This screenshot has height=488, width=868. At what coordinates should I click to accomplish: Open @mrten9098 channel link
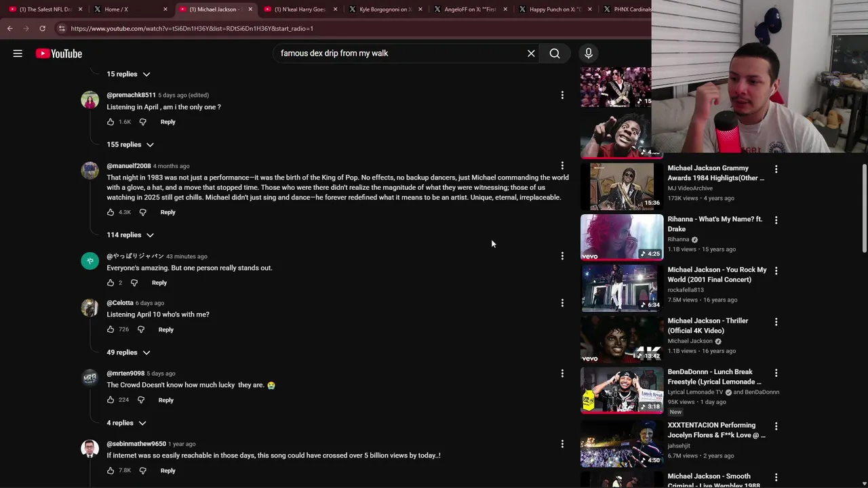[x=125, y=373]
